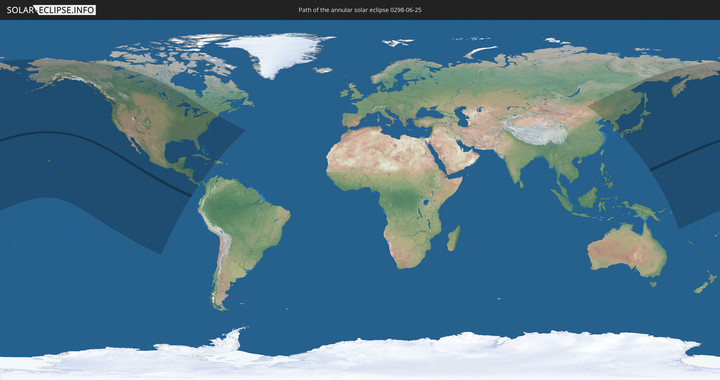Click Australia on the map

(x=627, y=250)
